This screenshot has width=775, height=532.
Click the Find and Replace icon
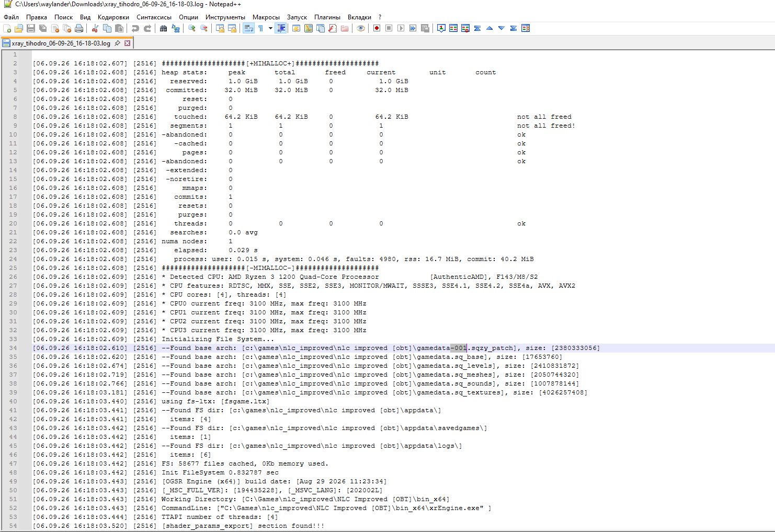pos(176,28)
